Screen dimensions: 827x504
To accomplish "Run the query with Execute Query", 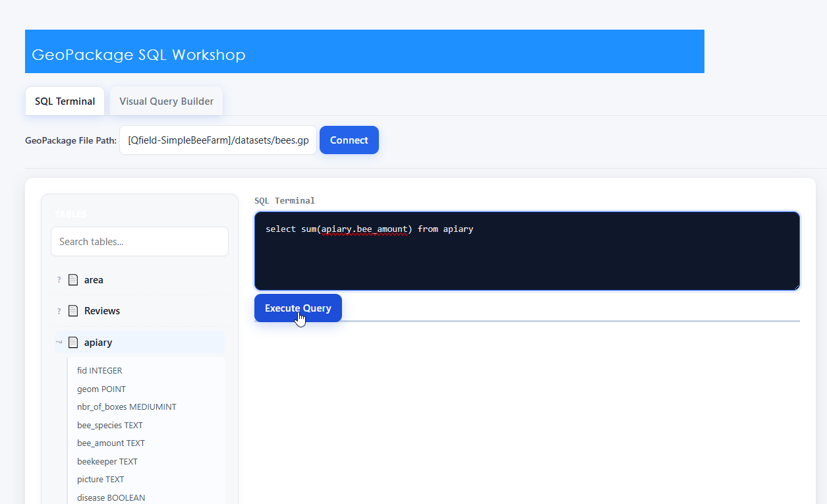I will click(x=298, y=308).
